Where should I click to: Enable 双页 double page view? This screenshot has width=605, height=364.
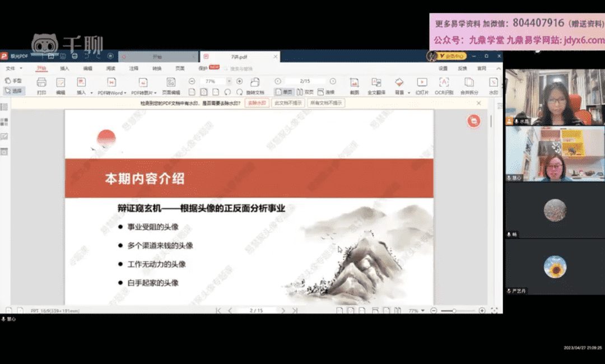coord(305,92)
